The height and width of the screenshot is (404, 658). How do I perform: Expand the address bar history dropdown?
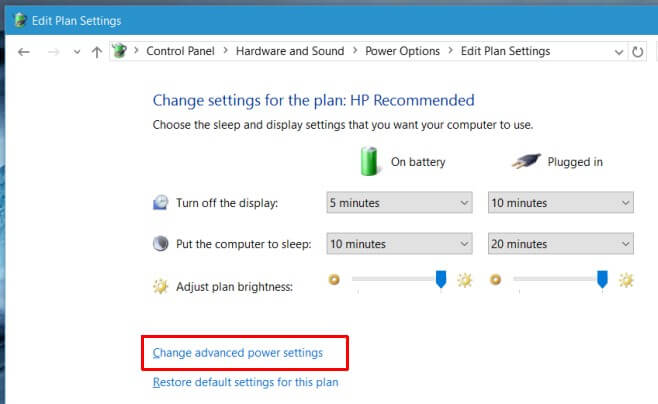619,52
